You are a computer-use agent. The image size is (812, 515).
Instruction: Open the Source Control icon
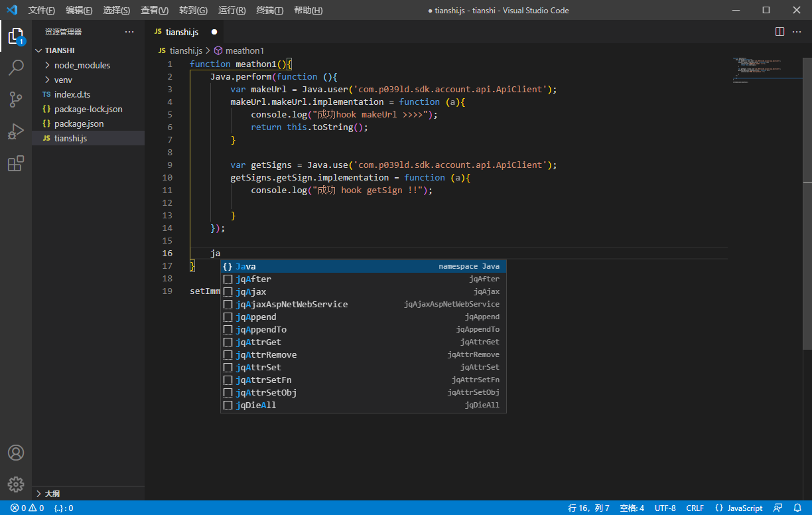tap(16, 99)
